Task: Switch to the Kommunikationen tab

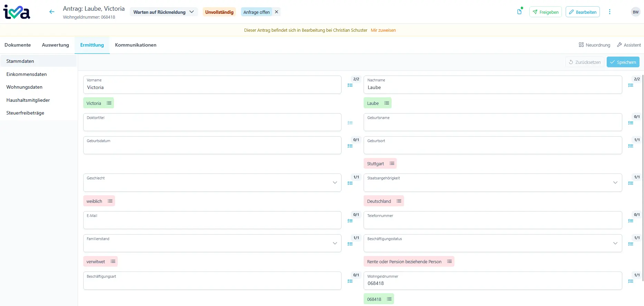Action: [136, 45]
